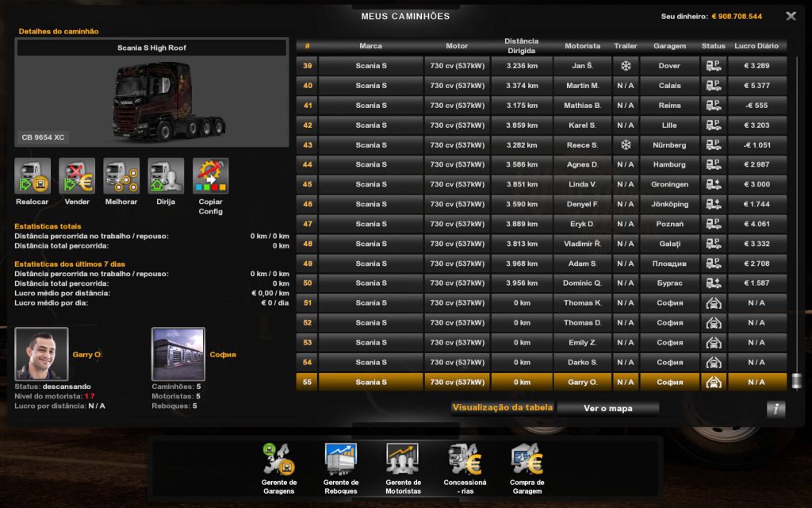Switch to Gerente de Motoristas

[x=403, y=460]
